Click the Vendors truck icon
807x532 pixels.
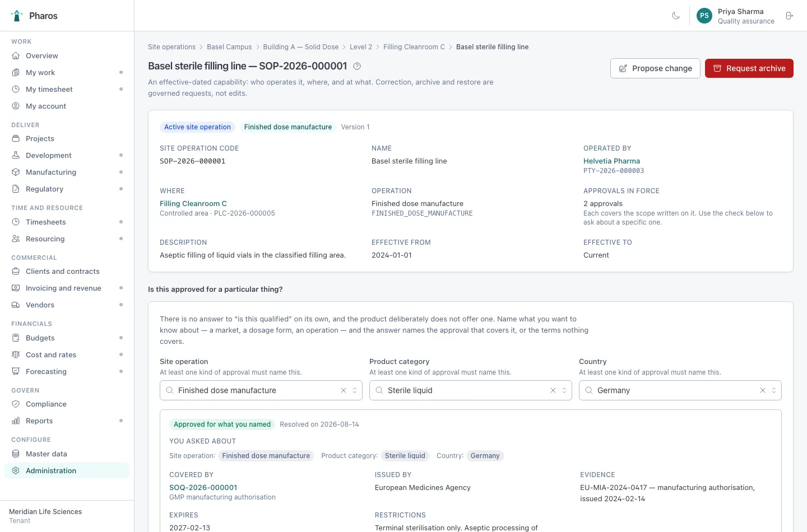16,305
